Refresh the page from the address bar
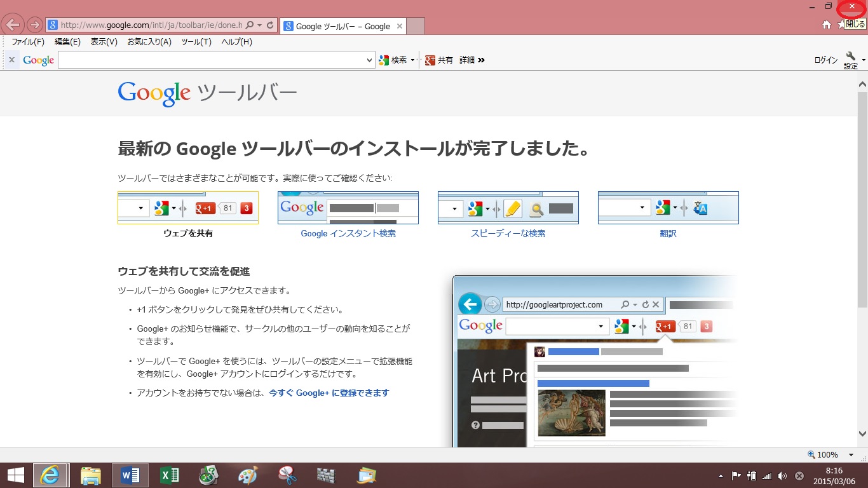Viewport: 868px width, 488px height. point(270,25)
